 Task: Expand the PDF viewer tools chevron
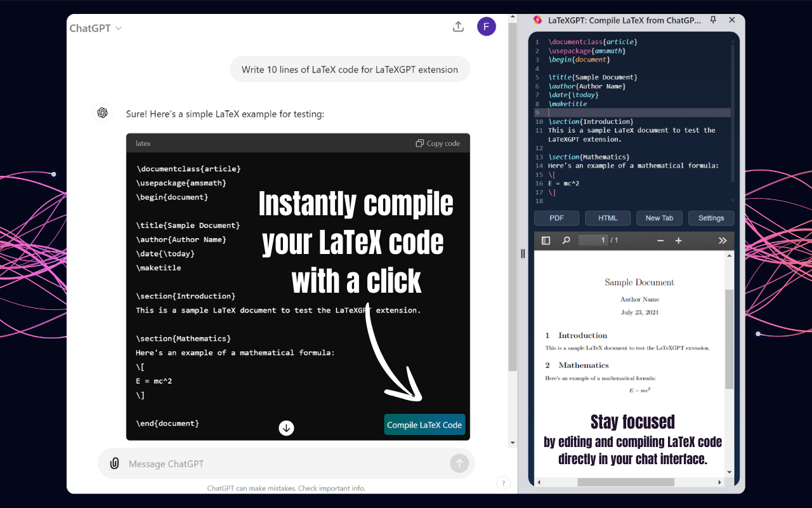point(722,241)
